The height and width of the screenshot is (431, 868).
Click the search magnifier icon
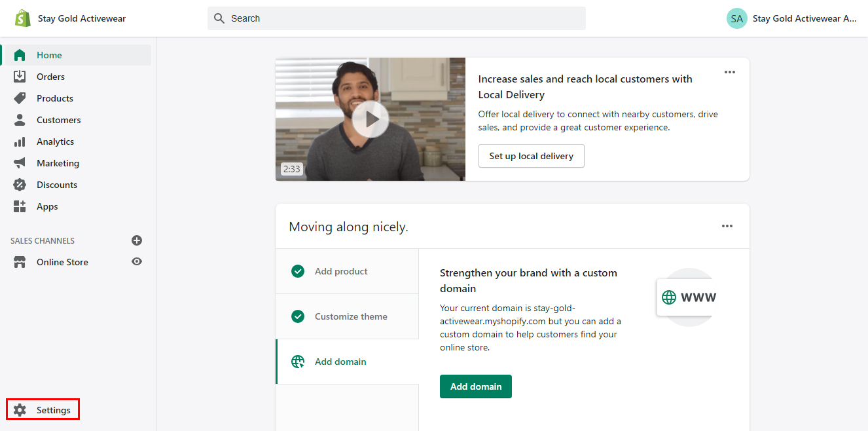click(x=219, y=18)
